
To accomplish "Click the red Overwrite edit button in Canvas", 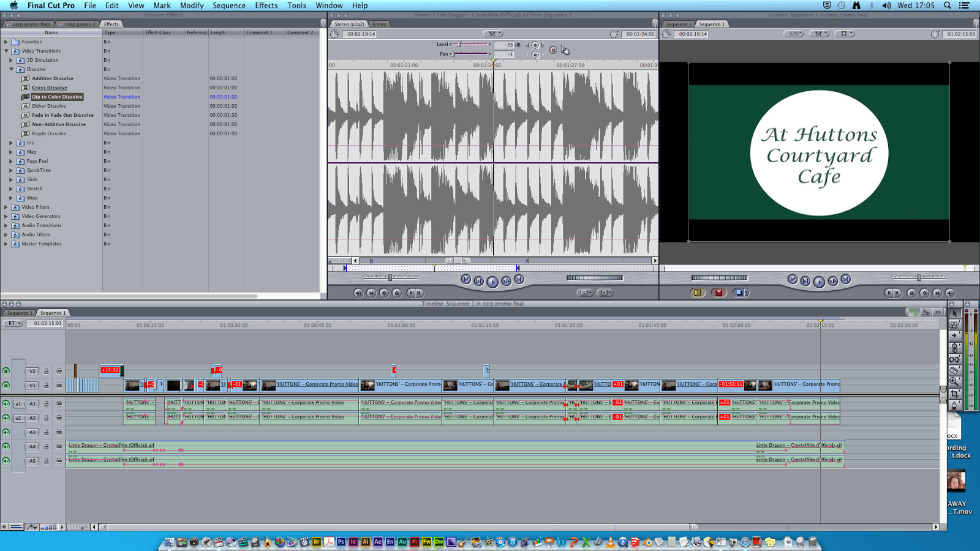I will [719, 293].
